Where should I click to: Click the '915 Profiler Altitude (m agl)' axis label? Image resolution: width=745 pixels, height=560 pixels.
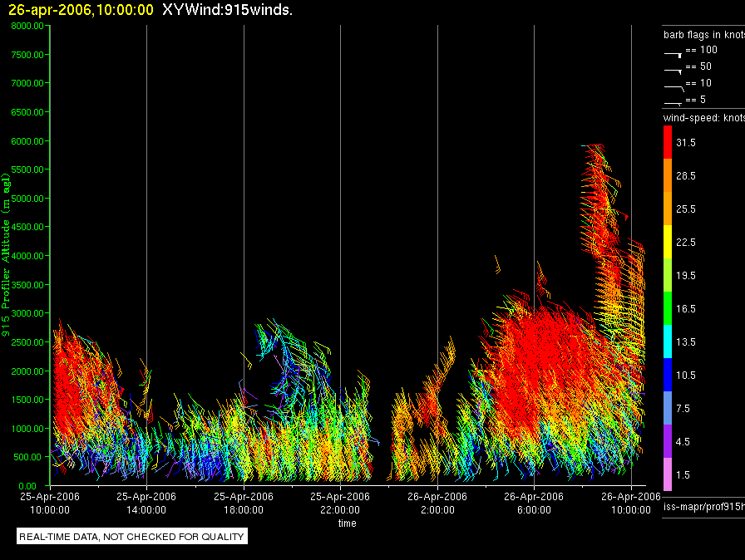tap(6, 255)
